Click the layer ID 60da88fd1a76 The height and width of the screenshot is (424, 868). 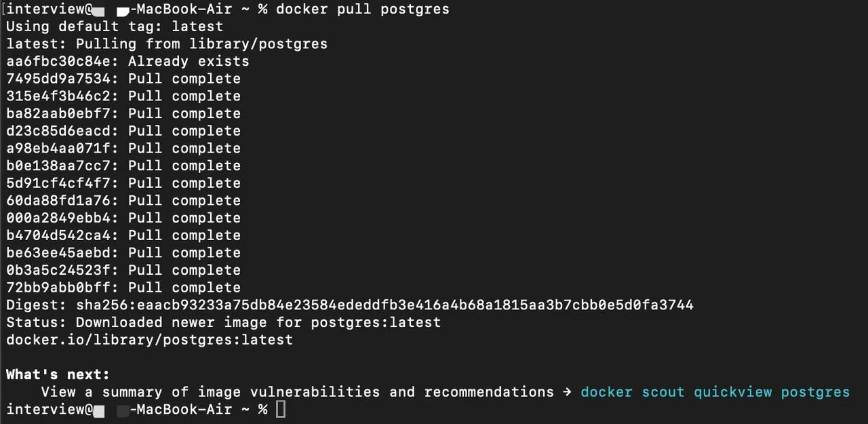point(58,201)
